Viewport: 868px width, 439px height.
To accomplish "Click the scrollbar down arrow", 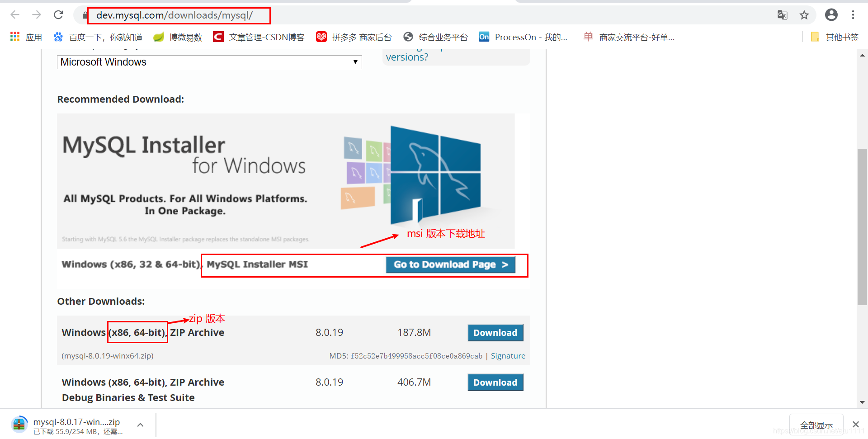I will [x=862, y=402].
